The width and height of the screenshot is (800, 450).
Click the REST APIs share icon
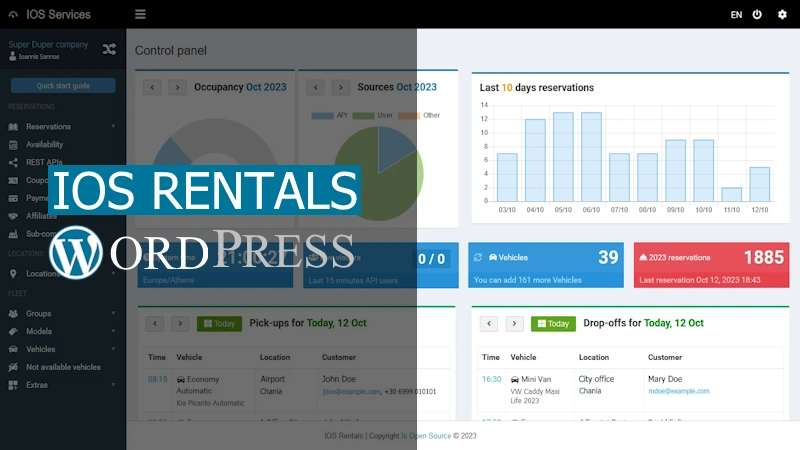(x=13, y=162)
